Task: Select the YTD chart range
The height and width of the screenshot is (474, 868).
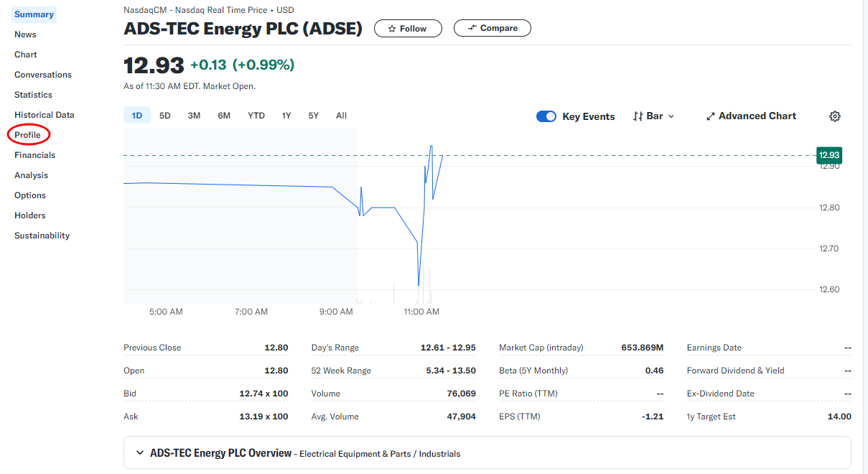Action: click(256, 116)
